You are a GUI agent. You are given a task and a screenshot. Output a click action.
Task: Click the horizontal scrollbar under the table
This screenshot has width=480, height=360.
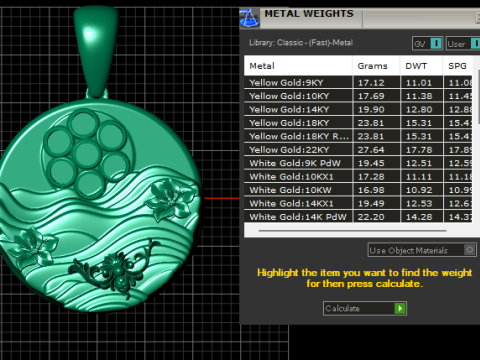tap(352, 230)
